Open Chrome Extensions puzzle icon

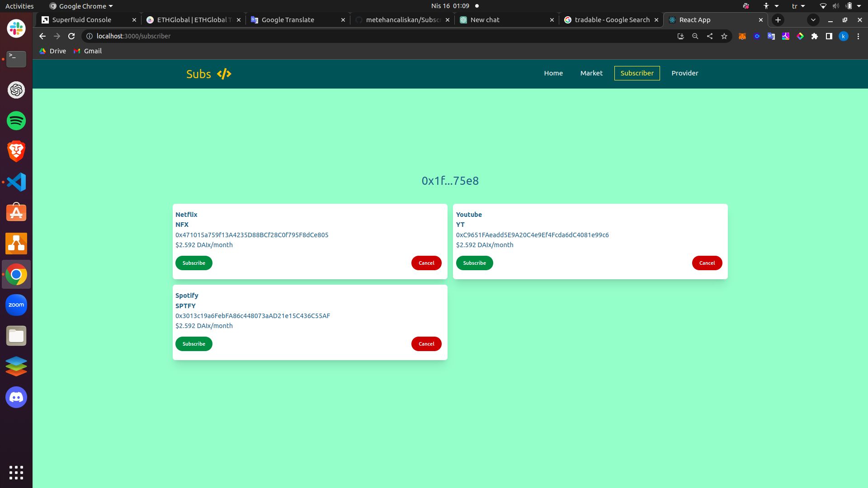click(815, 36)
